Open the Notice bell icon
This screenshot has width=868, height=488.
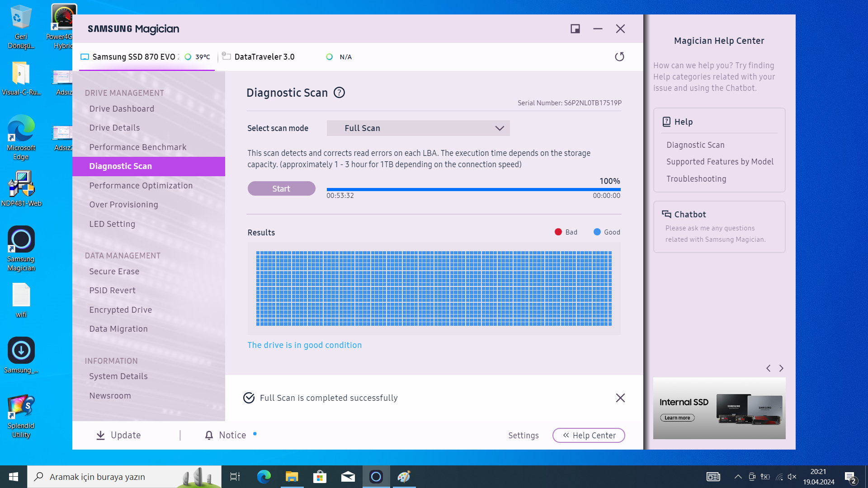pos(209,435)
